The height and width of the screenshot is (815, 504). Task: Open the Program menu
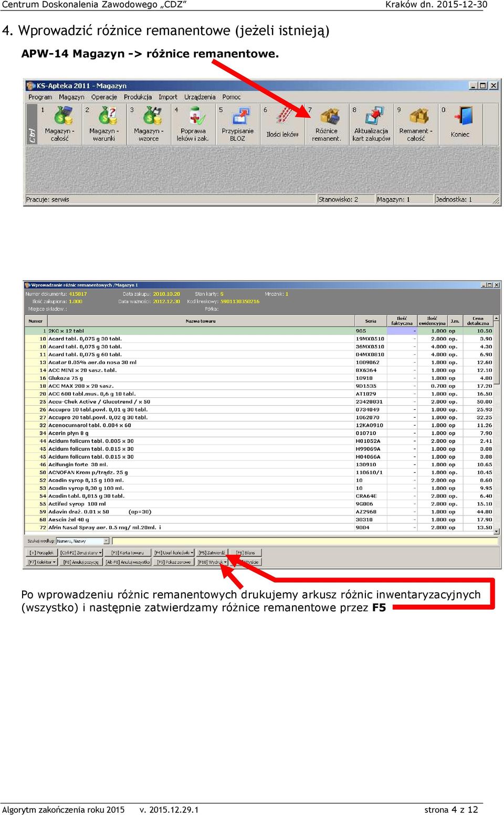point(40,97)
